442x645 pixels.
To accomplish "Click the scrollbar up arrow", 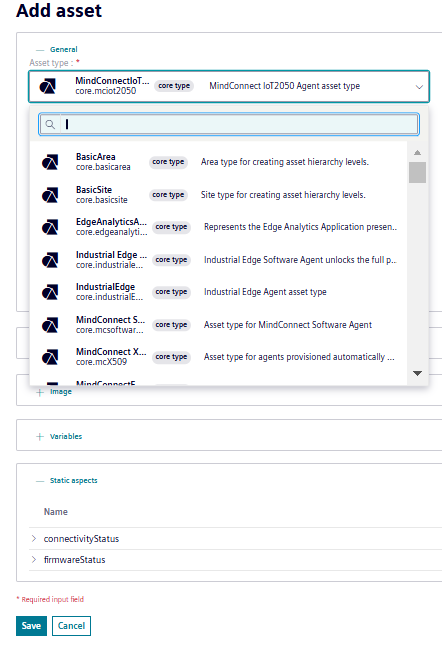I will (417, 153).
